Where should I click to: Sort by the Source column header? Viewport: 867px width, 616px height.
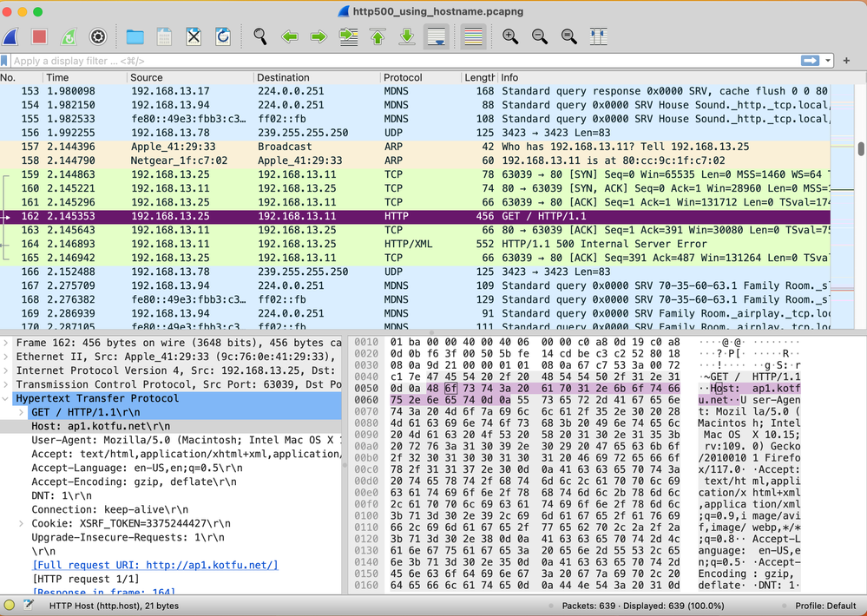[x=190, y=77]
